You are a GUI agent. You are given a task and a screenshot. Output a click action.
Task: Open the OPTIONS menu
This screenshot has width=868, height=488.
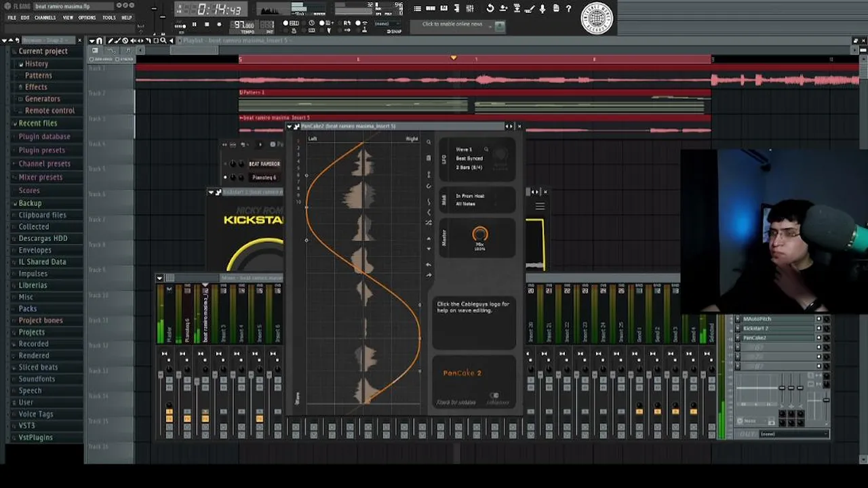(x=87, y=18)
